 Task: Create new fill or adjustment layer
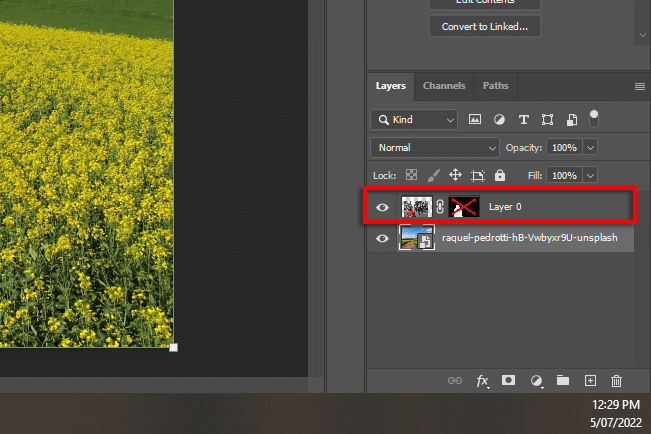click(x=536, y=381)
